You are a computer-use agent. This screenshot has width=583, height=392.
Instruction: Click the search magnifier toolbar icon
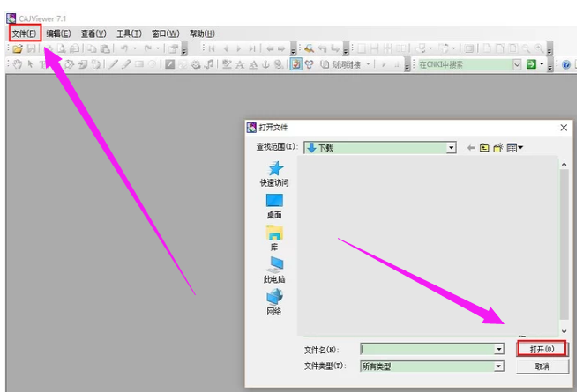pos(309,48)
